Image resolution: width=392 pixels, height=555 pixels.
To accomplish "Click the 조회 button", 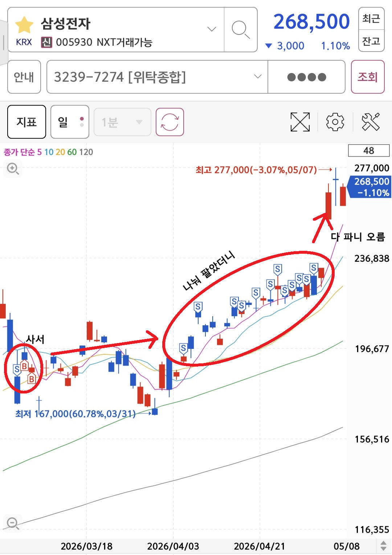I will click(x=368, y=77).
